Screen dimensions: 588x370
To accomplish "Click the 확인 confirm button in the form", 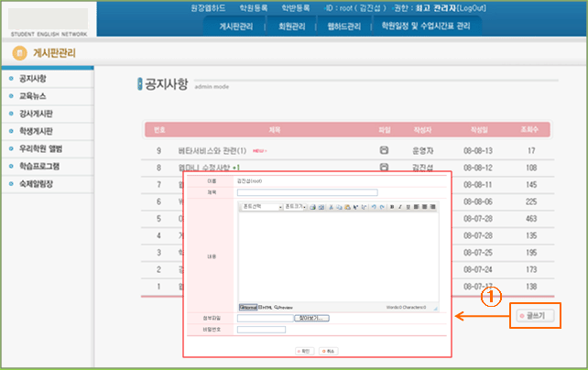I will tap(304, 351).
